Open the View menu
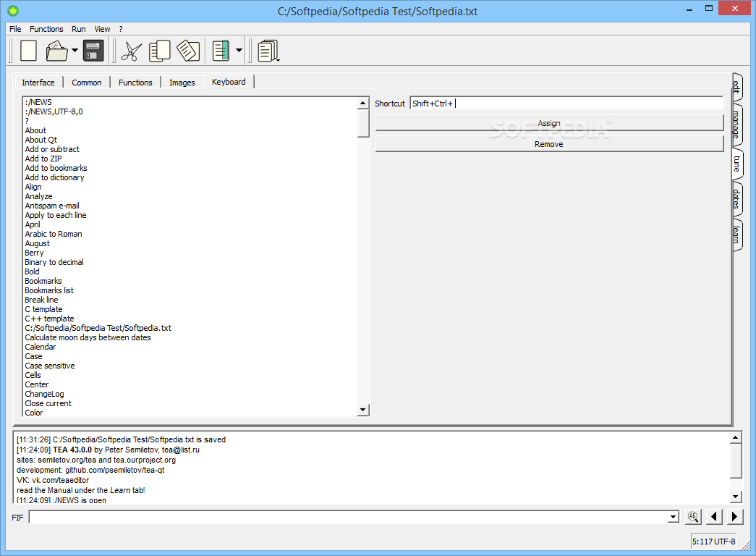This screenshot has width=756, height=556. tap(102, 29)
